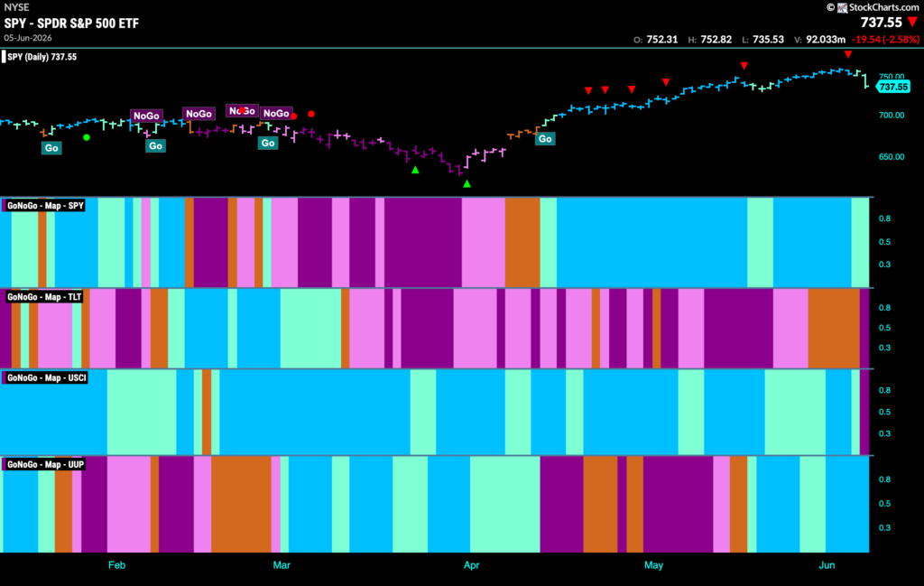924x586 pixels.
Task: Click the purple band ending the USCI map
Action: coord(864,412)
